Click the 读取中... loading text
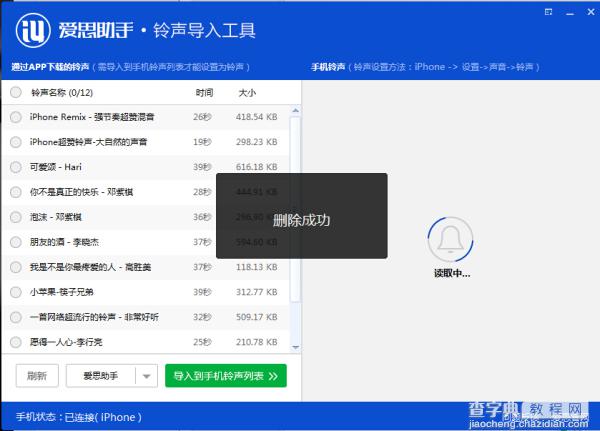Viewport: 600px width, 431px height. [452, 273]
